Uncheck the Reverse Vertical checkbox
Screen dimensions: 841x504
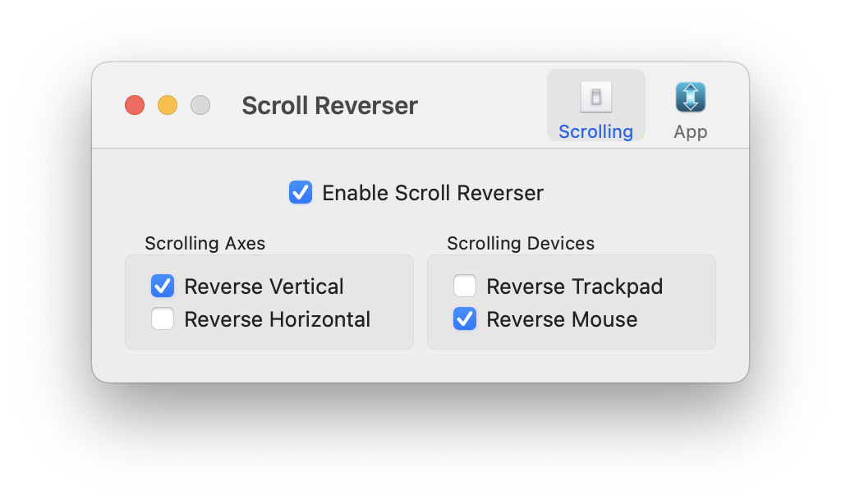(163, 286)
